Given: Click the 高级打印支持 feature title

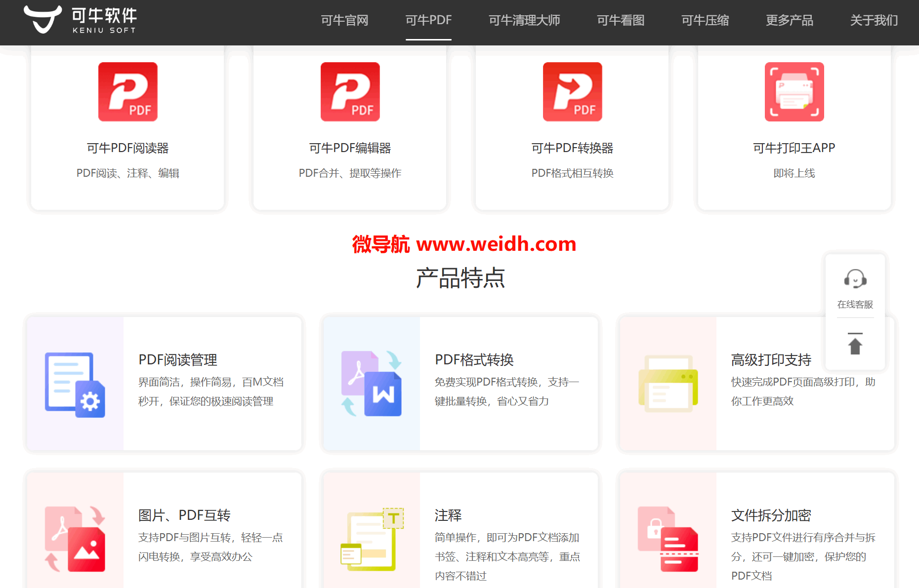Looking at the screenshot, I should pos(771,360).
